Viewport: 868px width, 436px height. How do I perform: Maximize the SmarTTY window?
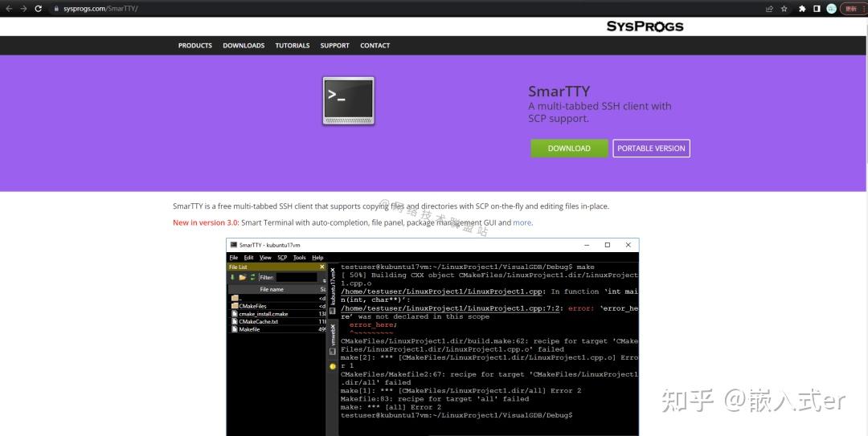(x=608, y=245)
